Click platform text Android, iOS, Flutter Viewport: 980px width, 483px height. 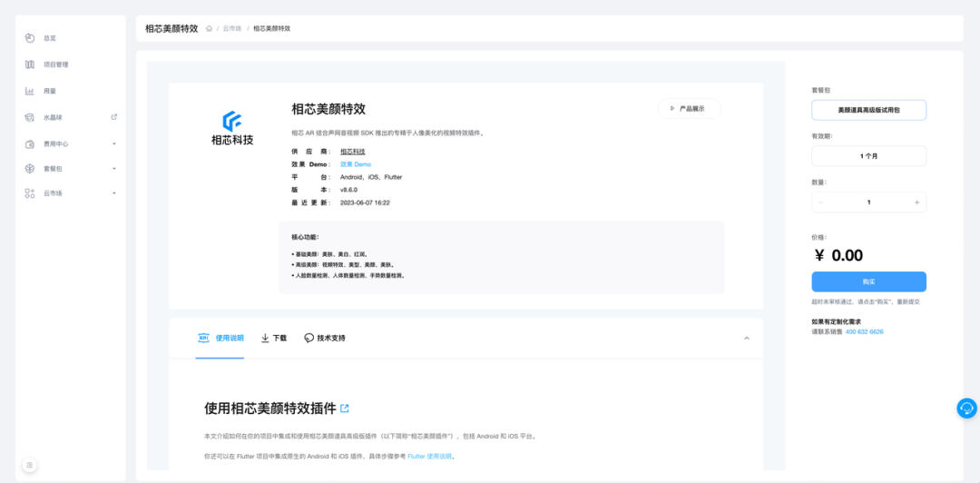[x=371, y=177]
